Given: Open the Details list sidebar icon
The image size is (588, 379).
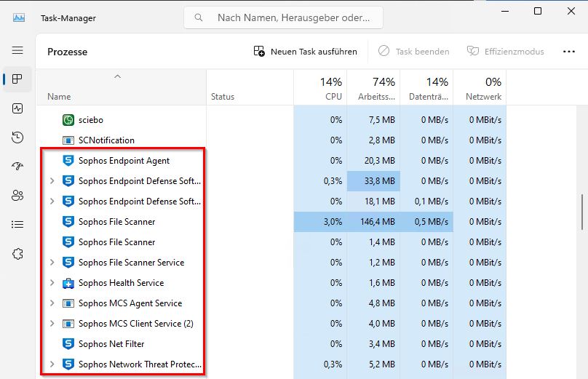Looking at the screenshot, I should click(17, 225).
